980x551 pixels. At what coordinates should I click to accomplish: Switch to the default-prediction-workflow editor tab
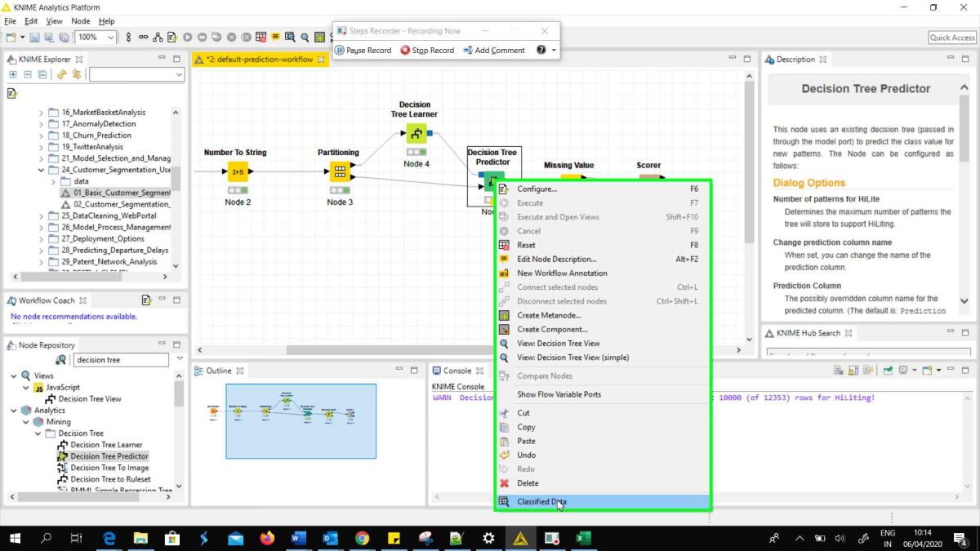pos(260,60)
